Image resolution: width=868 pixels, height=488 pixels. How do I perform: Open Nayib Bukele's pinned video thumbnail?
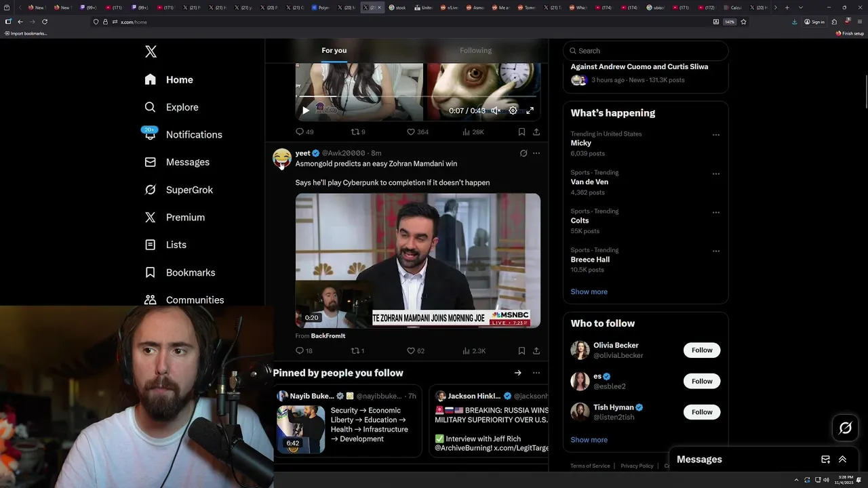pyautogui.click(x=300, y=429)
